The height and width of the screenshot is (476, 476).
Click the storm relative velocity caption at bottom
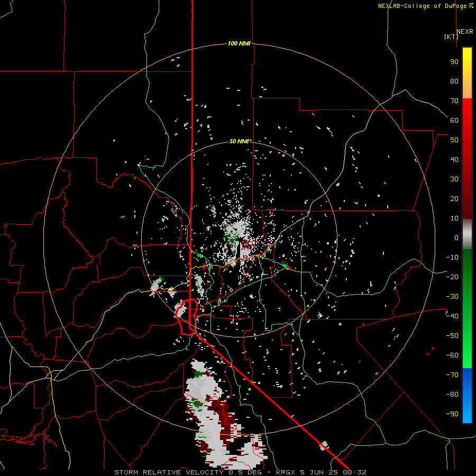pos(240,472)
